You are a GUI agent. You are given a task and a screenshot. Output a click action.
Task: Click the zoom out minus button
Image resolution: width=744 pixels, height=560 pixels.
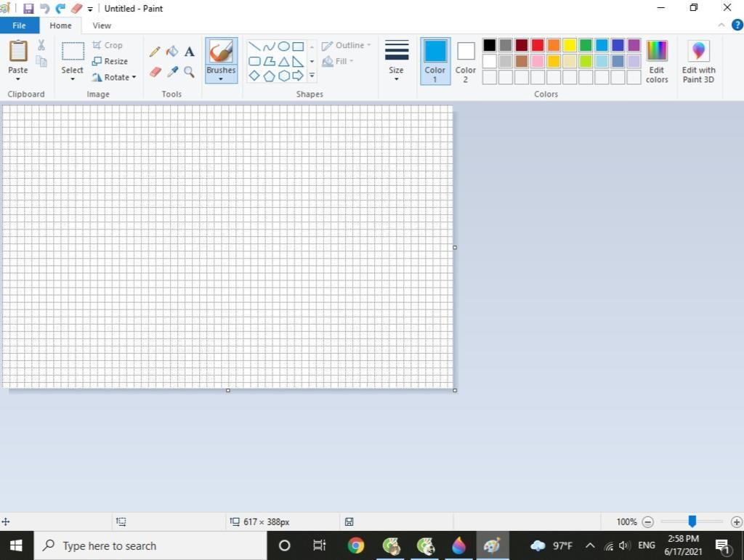click(647, 522)
